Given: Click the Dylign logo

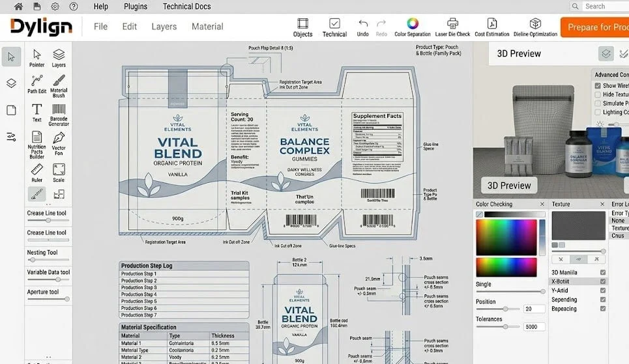Looking at the screenshot, I should tap(41, 27).
